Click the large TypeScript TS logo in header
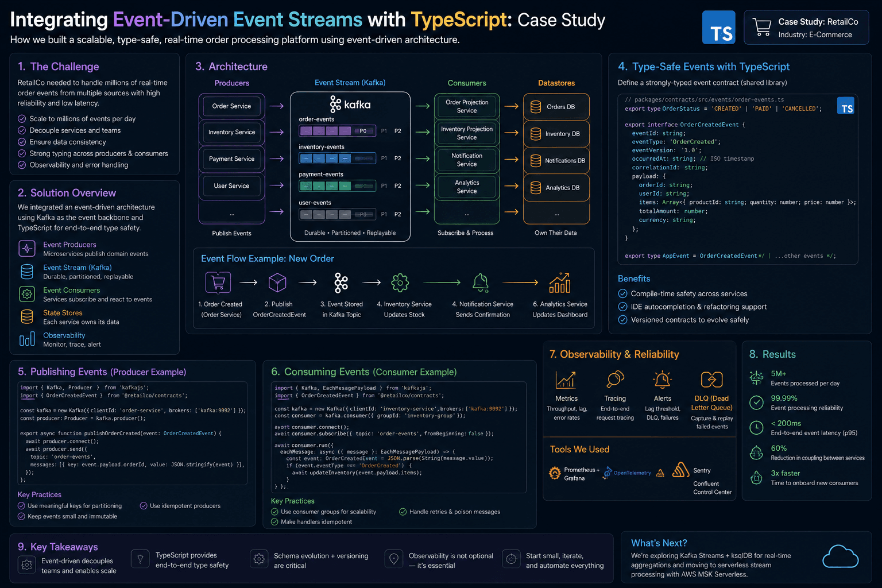 (718, 27)
